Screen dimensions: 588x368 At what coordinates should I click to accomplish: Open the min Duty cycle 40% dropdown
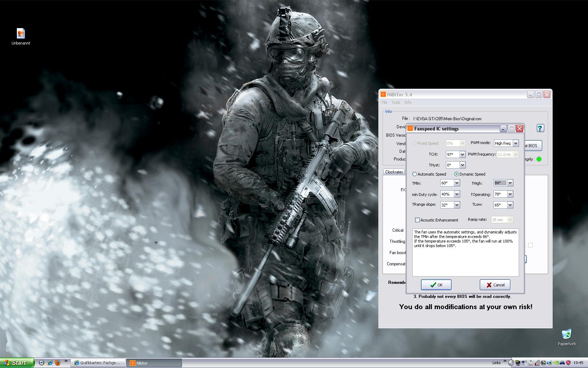[x=457, y=194]
